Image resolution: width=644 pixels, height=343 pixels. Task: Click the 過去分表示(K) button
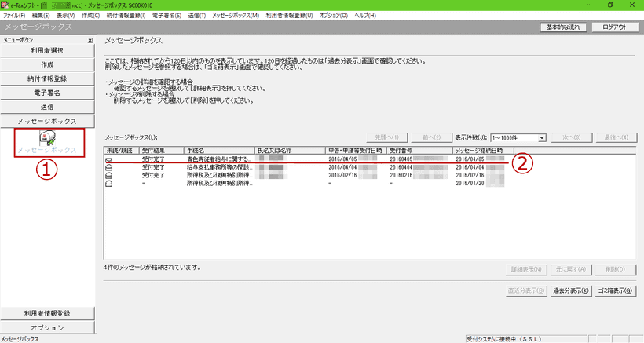(570, 291)
